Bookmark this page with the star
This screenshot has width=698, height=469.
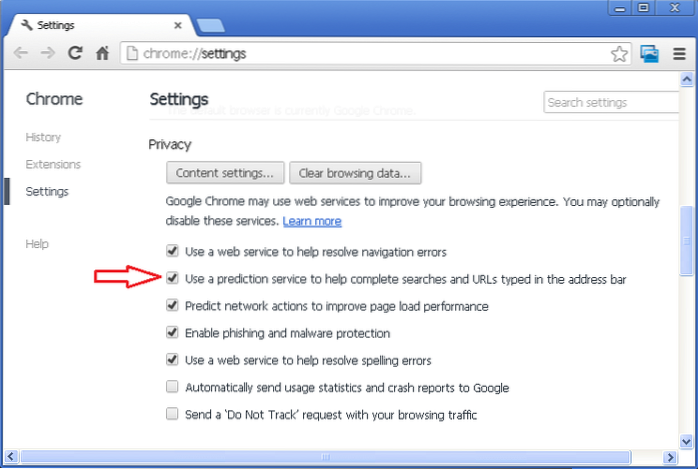(619, 54)
